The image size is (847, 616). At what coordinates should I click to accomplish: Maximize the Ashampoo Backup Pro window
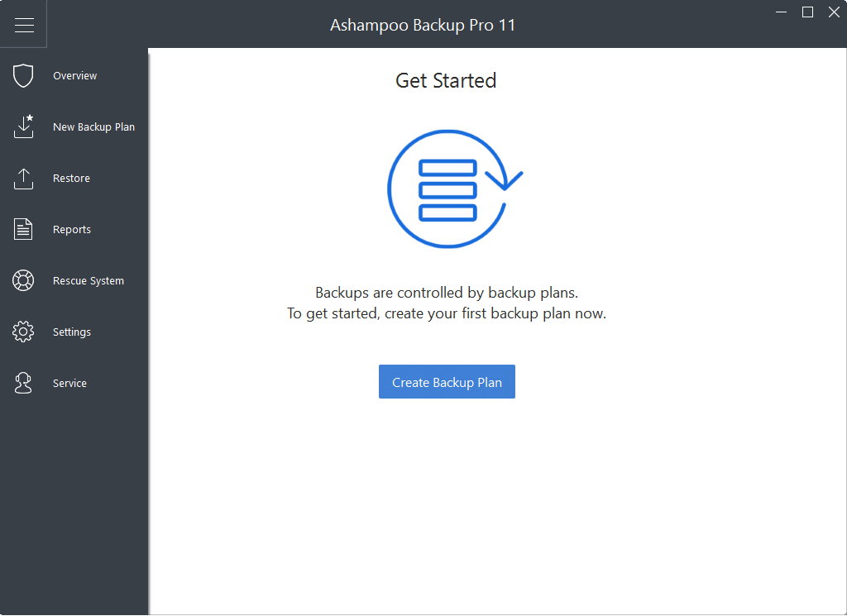pyautogui.click(x=808, y=12)
